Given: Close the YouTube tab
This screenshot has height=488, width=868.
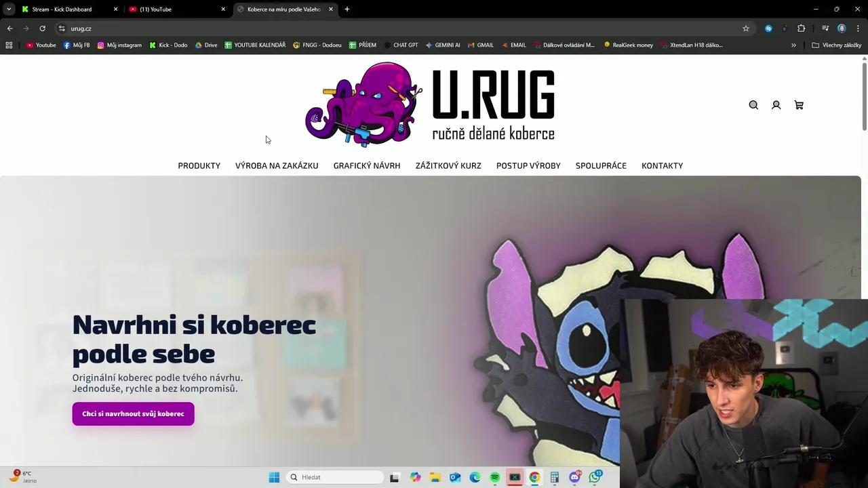Looking at the screenshot, I should pos(223,9).
